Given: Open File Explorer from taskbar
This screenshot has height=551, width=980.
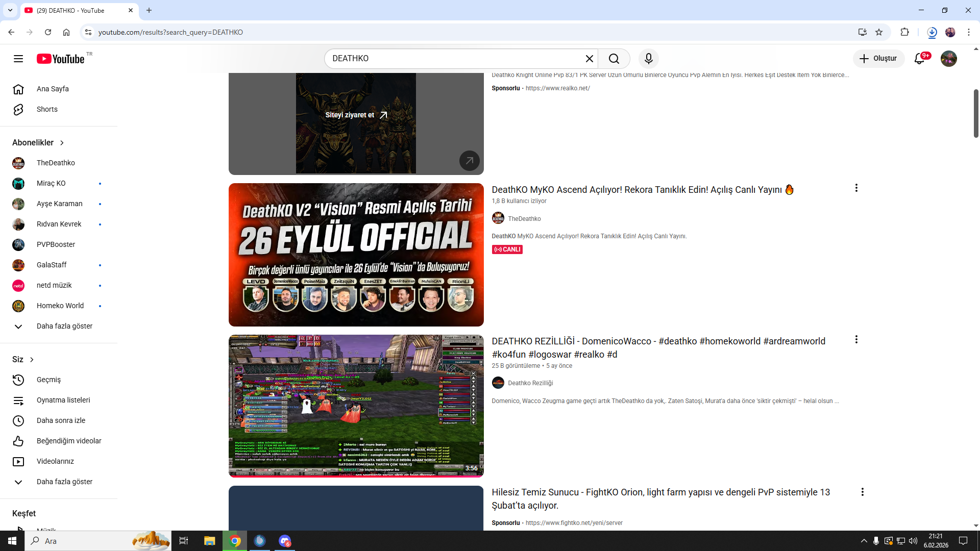Looking at the screenshot, I should click(210, 541).
